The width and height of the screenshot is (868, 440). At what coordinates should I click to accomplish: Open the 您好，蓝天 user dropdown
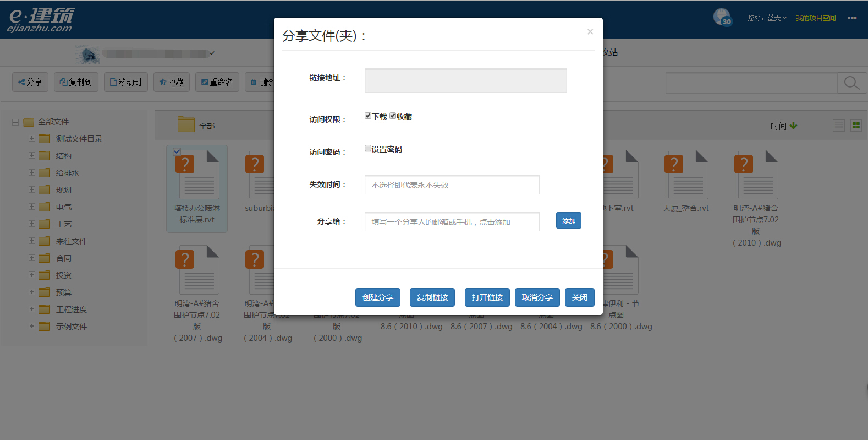(767, 18)
